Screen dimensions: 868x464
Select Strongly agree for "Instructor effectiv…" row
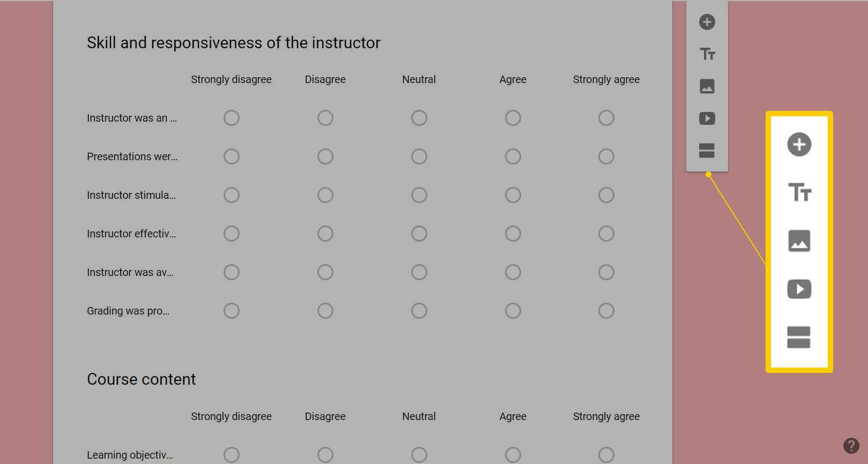coord(606,234)
